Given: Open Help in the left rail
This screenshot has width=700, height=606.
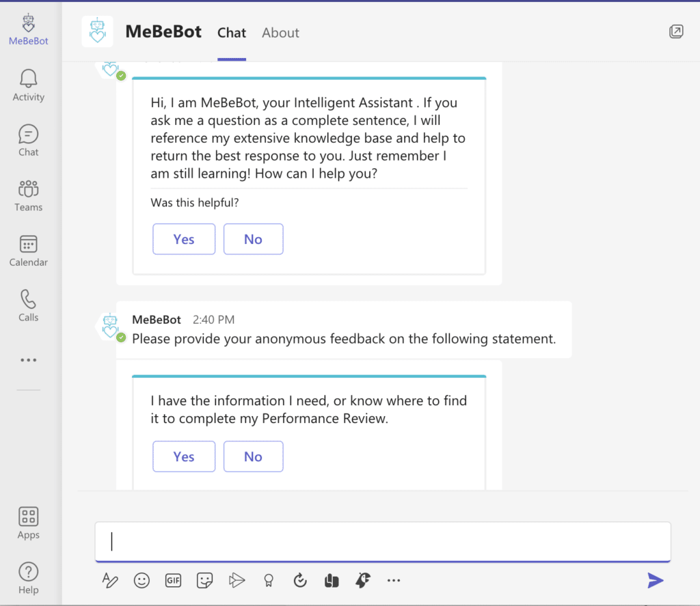Looking at the screenshot, I should (x=28, y=579).
